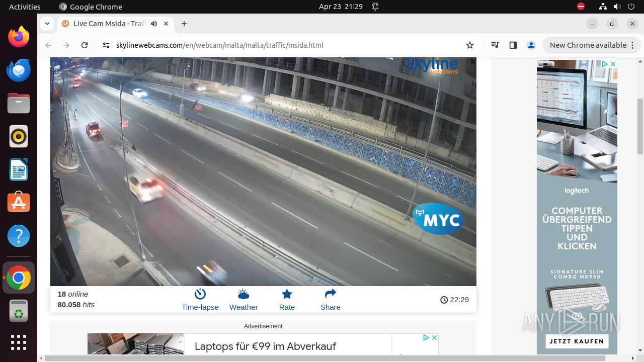Open Help from the dock
644x362 pixels.
click(19, 236)
